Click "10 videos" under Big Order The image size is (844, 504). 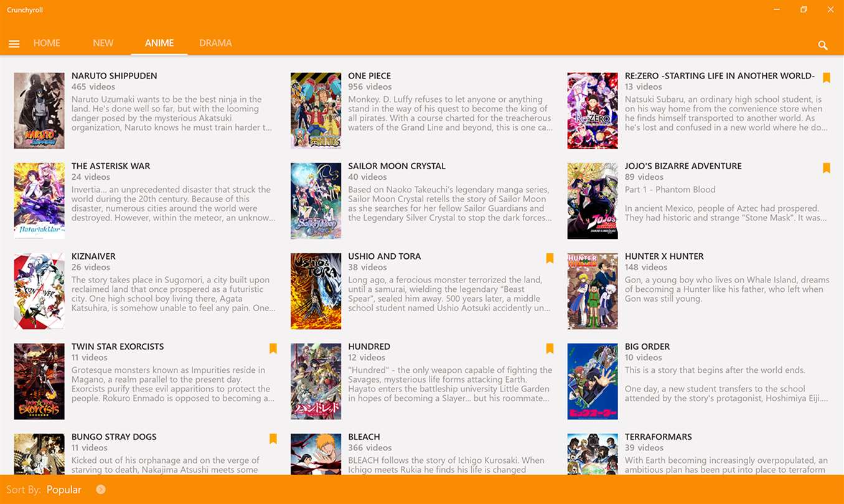[x=644, y=358]
